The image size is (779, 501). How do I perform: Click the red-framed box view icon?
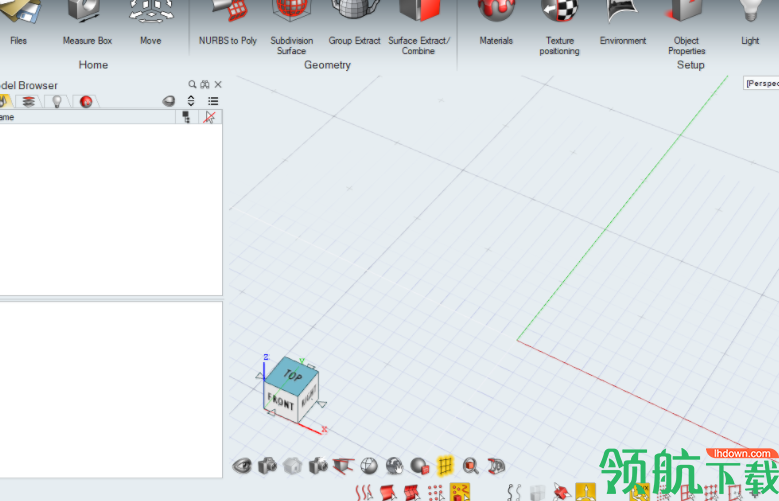(344, 466)
